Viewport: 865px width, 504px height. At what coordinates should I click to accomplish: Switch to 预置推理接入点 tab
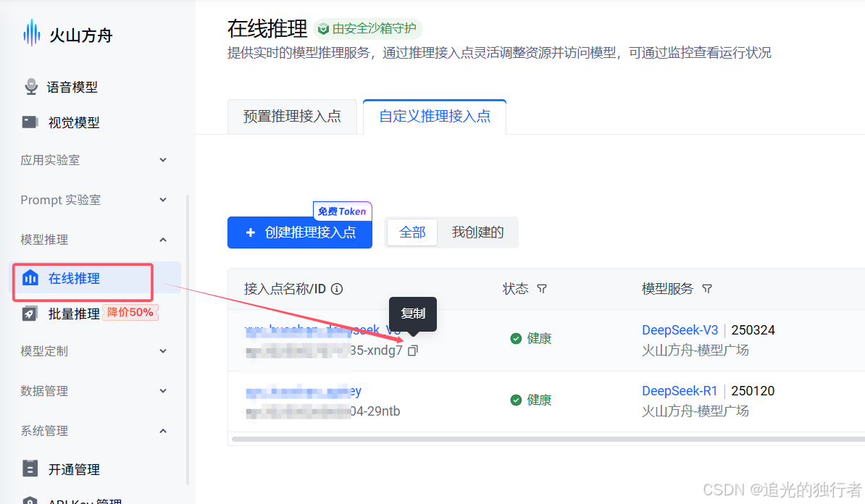pos(293,117)
